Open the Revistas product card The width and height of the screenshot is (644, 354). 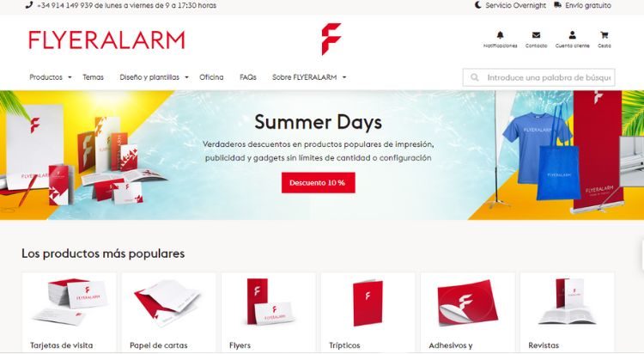568,312
